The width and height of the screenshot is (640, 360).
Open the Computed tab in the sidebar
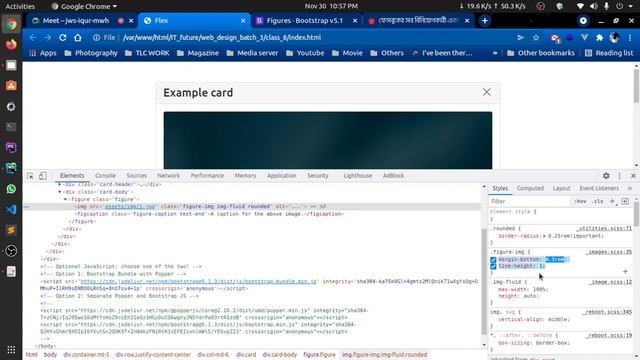530,188
